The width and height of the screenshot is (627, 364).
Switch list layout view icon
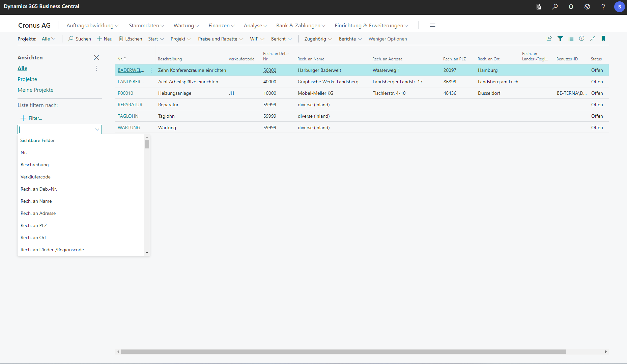[x=571, y=38]
